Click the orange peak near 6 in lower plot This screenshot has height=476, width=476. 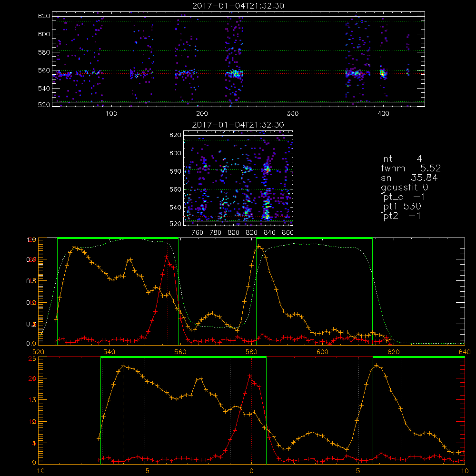[377, 365]
